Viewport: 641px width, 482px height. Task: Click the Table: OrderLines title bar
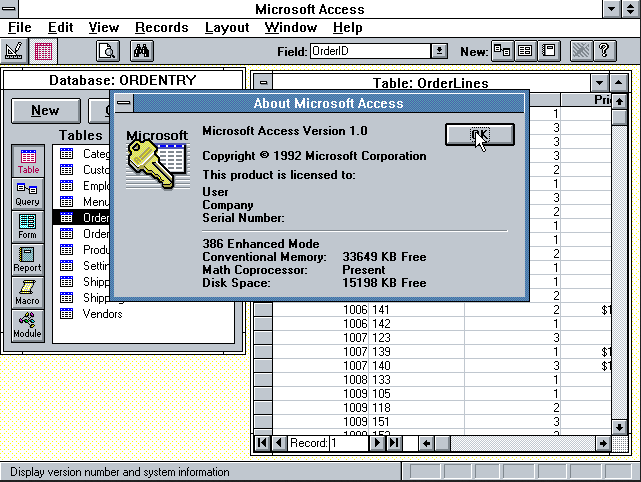pos(431,83)
